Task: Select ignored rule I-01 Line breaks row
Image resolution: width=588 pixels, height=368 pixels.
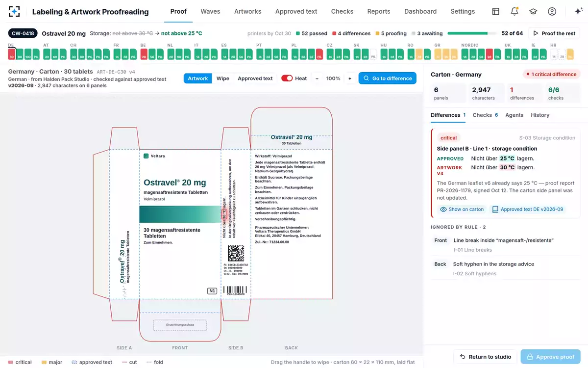Action: (x=505, y=245)
